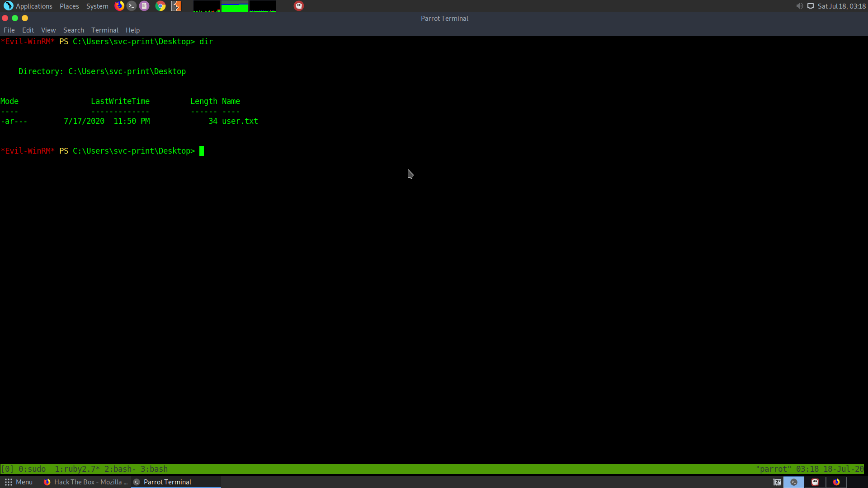Open Burp Suite launcher icon
Screen dimensions: 868x488
point(176,6)
